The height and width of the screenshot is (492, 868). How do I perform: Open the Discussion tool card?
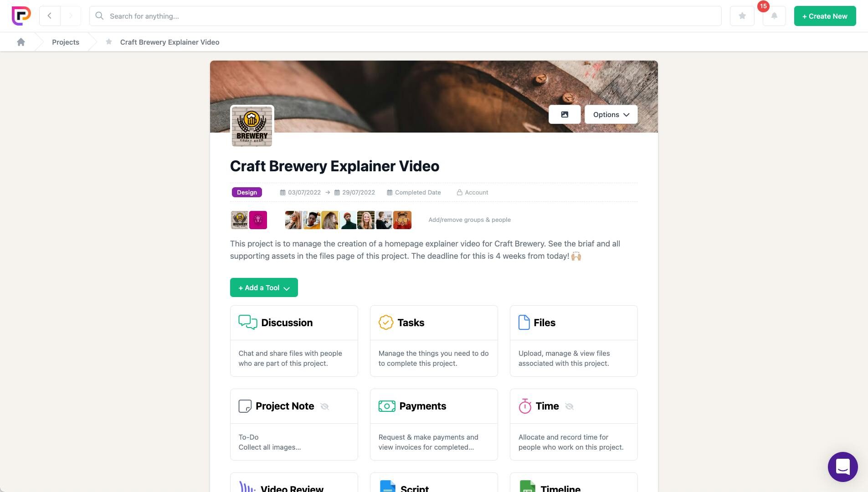click(294, 341)
